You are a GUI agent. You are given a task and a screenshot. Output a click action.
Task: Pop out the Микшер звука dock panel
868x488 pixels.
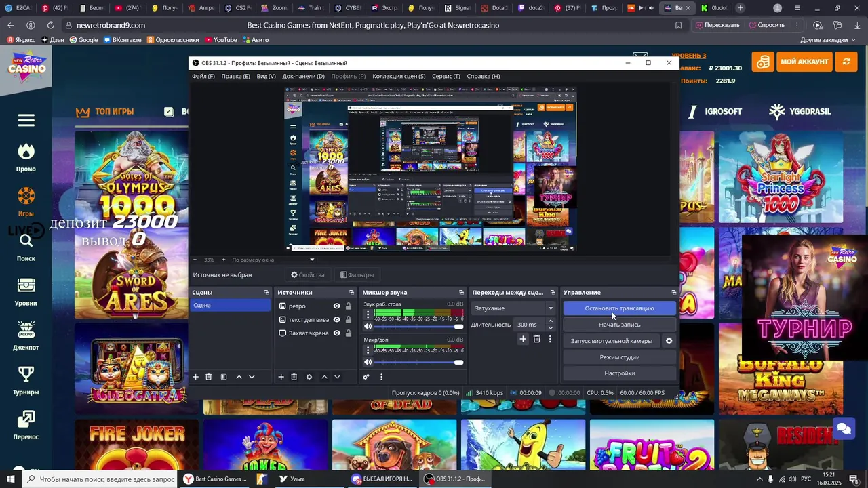(x=461, y=292)
